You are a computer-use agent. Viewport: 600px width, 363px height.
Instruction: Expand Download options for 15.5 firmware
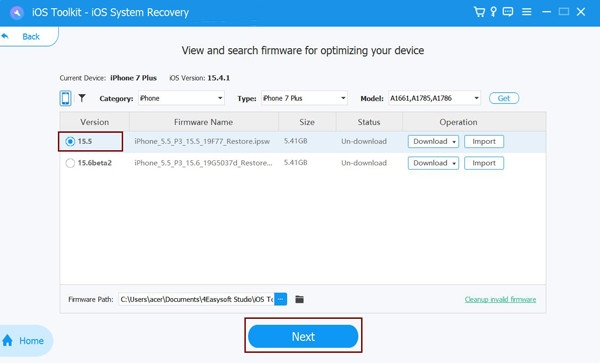454,142
